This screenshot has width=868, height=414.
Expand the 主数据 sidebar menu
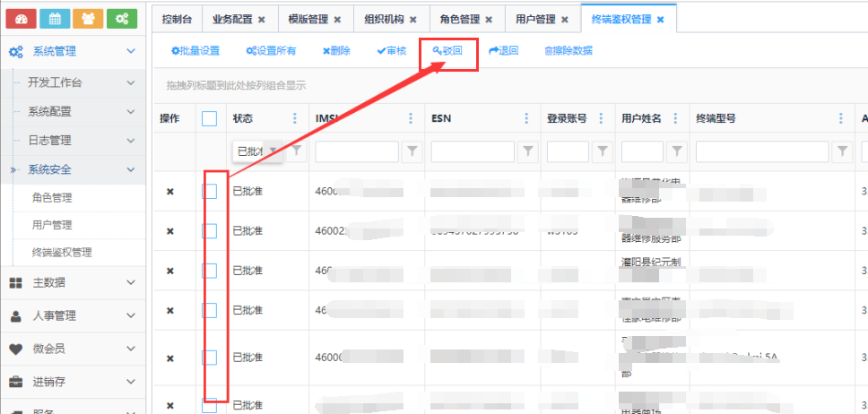pyautogui.click(x=72, y=283)
